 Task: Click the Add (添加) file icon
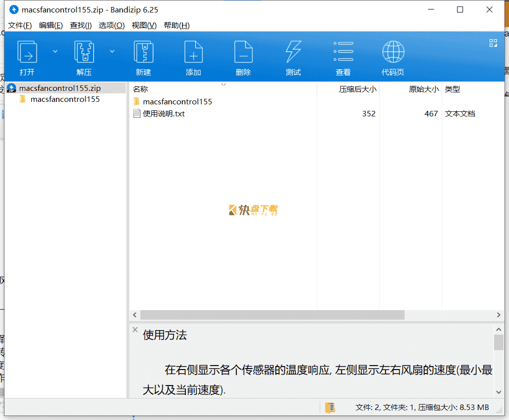pos(193,52)
